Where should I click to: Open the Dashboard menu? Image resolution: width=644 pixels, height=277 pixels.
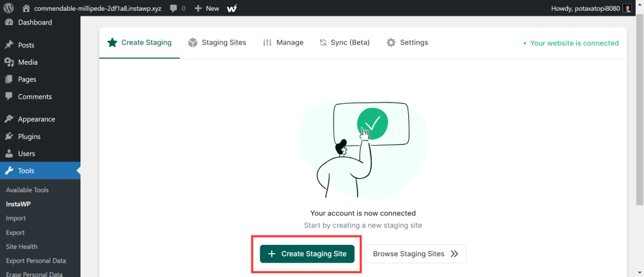40,23
